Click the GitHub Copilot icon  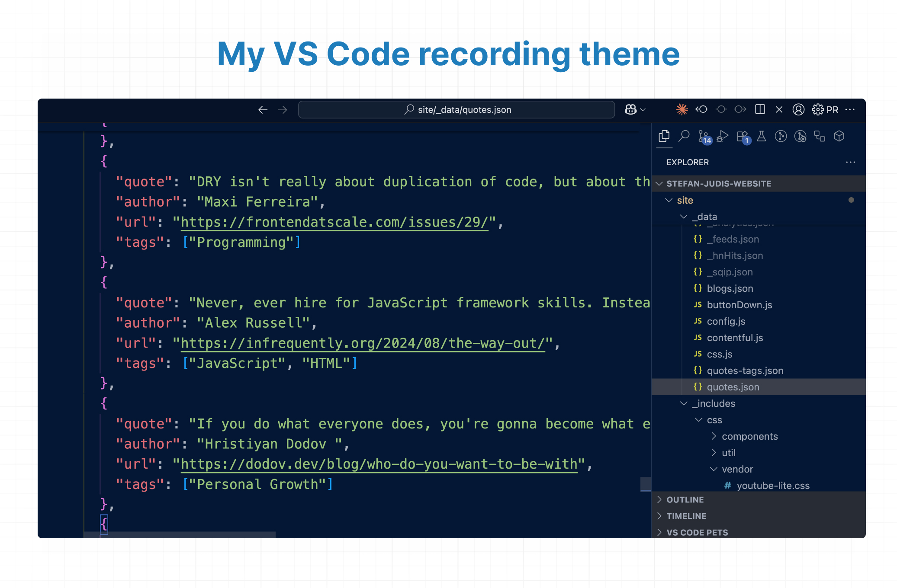[630, 110]
